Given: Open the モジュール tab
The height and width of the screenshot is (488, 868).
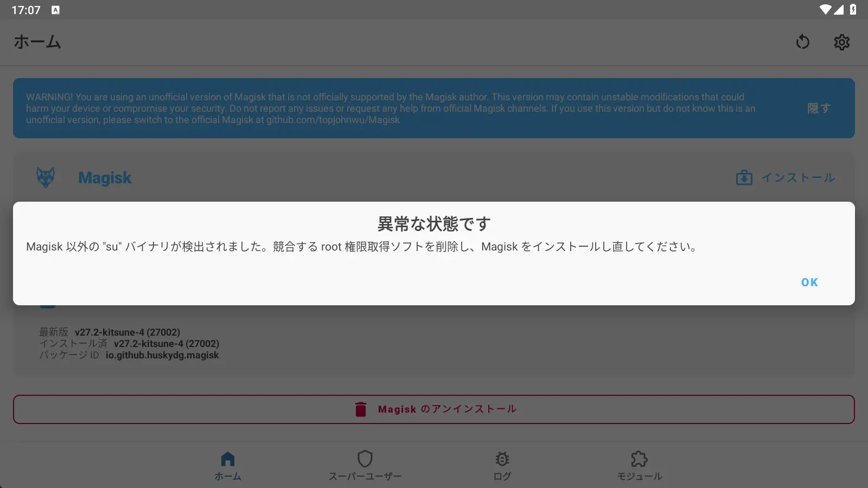Looking at the screenshot, I should (640, 466).
